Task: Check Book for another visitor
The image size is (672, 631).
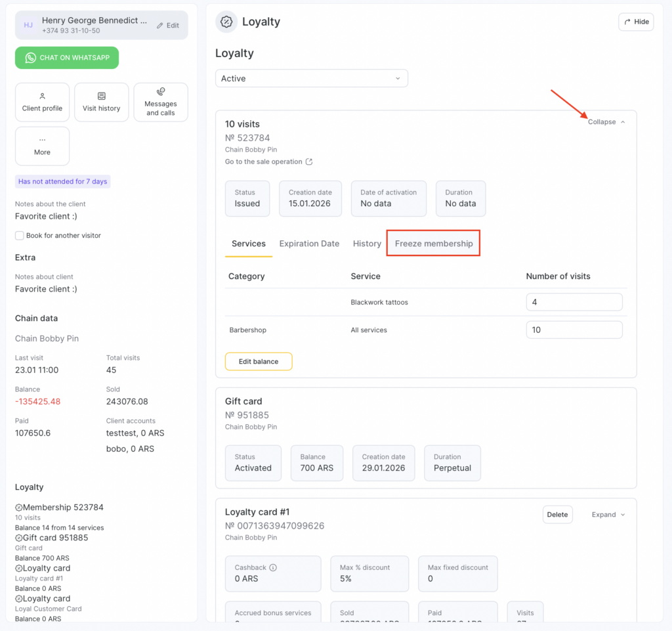Action: pos(20,235)
